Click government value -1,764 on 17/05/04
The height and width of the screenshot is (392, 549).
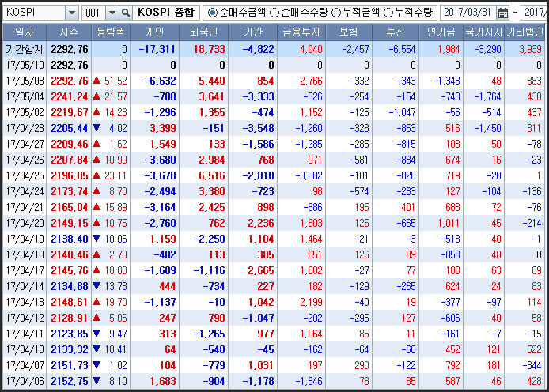[487, 96]
